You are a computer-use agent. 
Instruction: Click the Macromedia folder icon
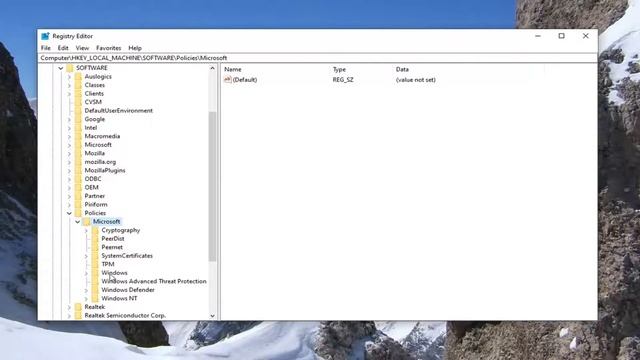(x=78, y=136)
